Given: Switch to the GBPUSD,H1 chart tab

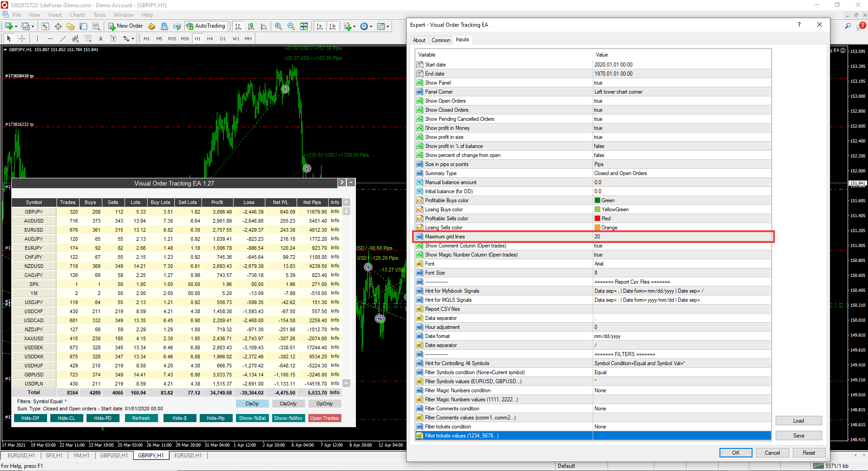Looking at the screenshot, I should click(x=114, y=456).
